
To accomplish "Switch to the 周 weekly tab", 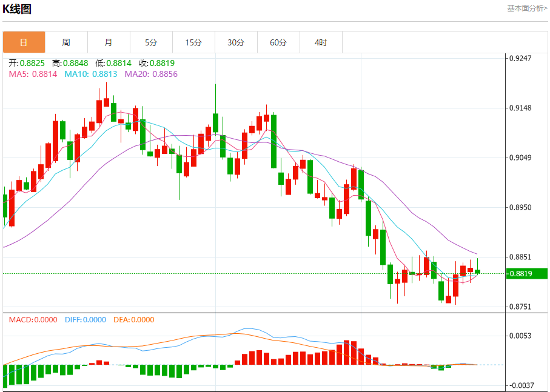I will click(x=66, y=42).
